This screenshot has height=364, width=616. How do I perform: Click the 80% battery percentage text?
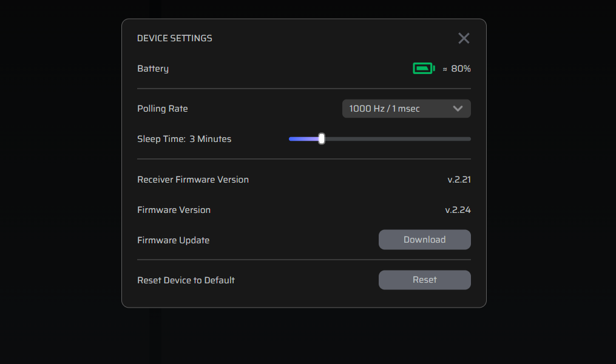pyautogui.click(x=461, y=69)
